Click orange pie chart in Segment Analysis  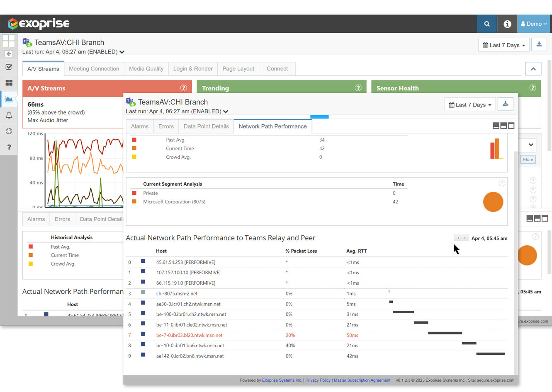pyautogui.click(x=493, y=202)
